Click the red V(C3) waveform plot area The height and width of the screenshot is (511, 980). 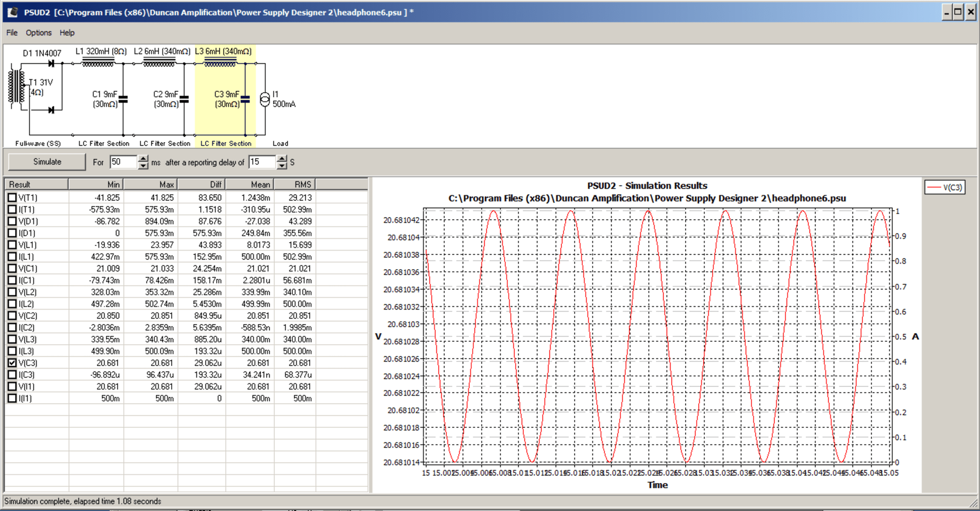click(x=657, y=336)
